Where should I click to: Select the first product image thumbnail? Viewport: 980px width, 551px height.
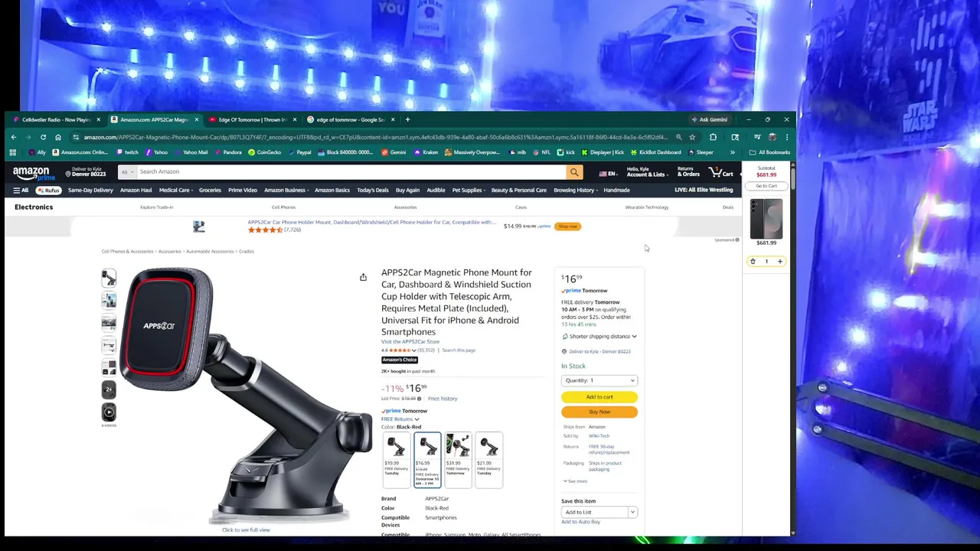[109, 277]
